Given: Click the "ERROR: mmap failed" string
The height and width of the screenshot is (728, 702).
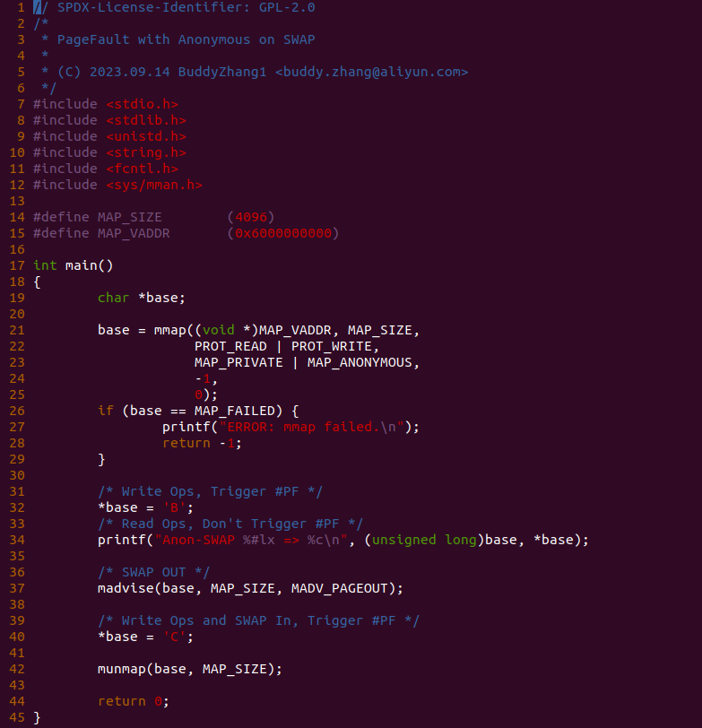Looking at the screenshot, I should pos(311,427).
